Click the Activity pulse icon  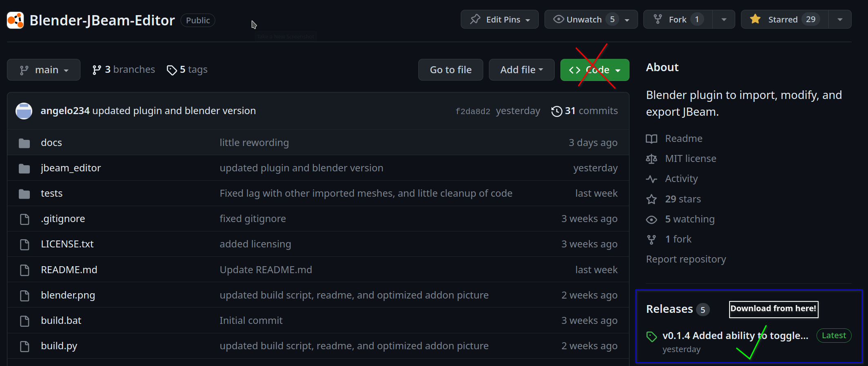tap(652, 179)
